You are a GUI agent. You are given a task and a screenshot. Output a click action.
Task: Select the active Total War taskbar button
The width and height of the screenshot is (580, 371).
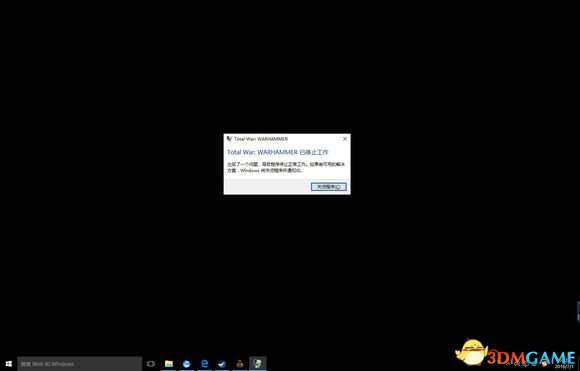click(x=257, y=364)
